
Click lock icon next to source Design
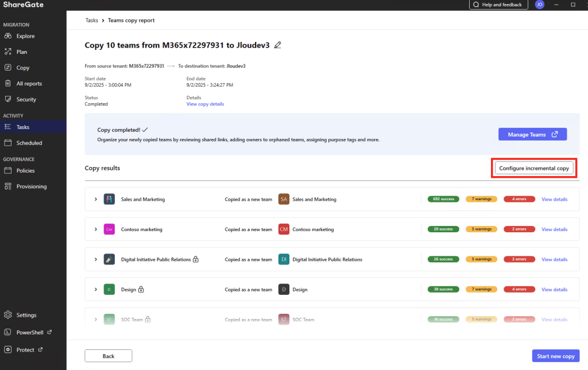click(x=141, y=290)
